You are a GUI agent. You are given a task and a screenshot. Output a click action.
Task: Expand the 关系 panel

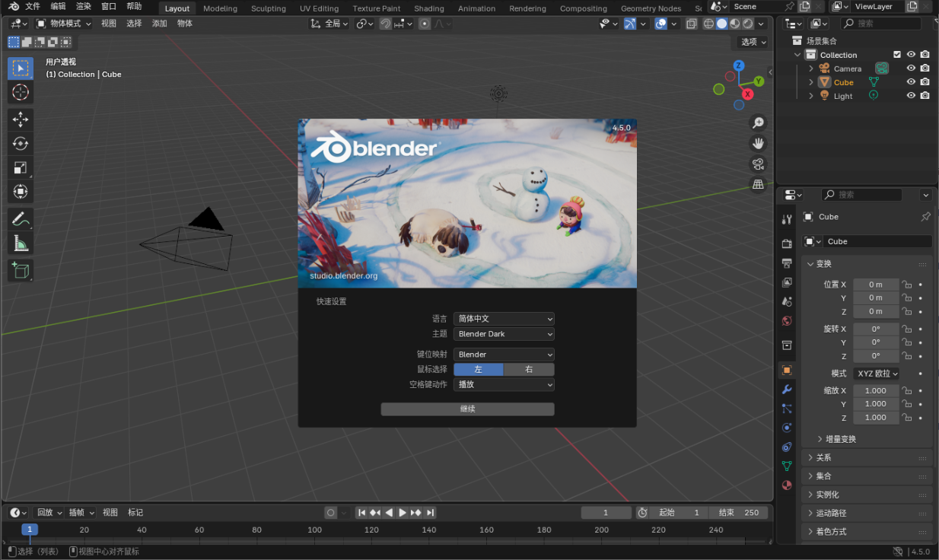tap(867, 457)
